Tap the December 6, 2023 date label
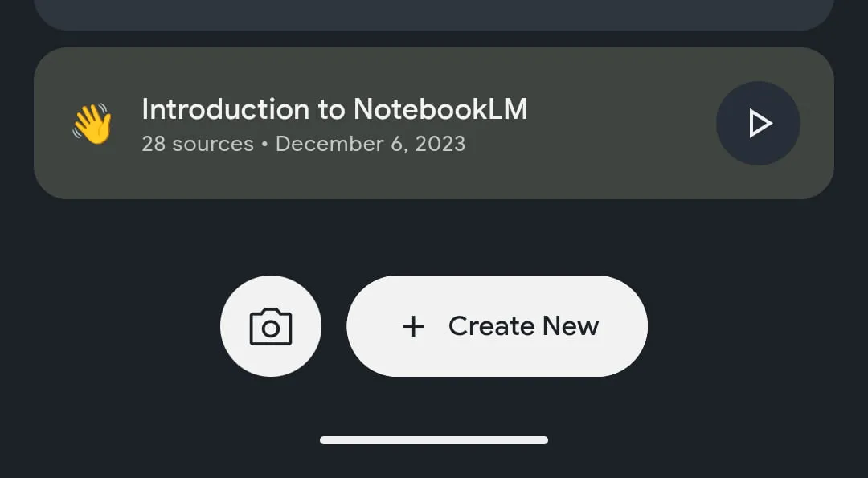 [x=371, y=144]
